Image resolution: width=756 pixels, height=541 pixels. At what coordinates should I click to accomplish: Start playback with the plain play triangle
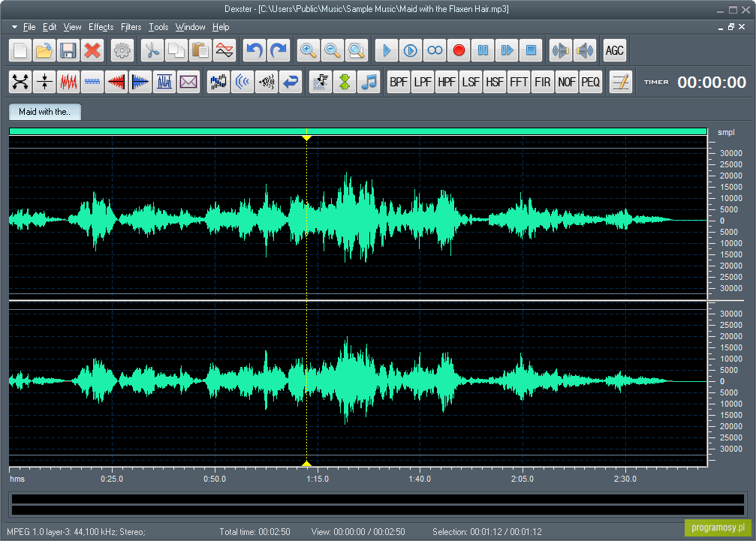pyautogui.click(x=387, y=50)
